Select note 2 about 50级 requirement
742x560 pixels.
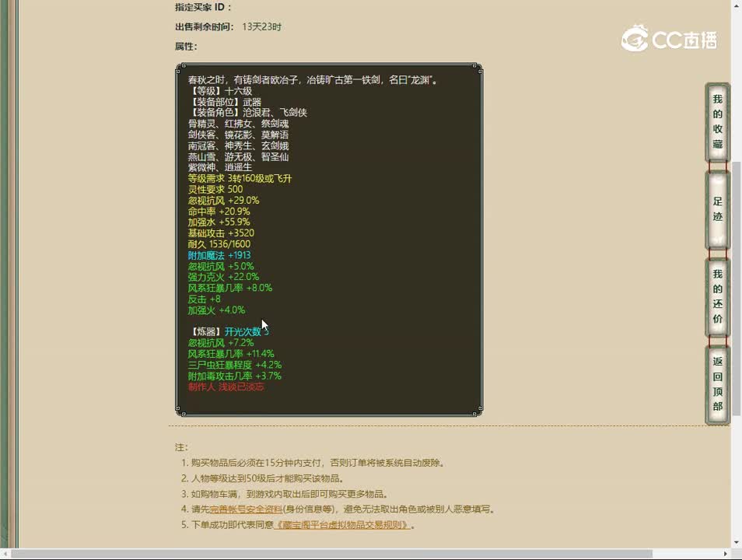point(262,478)
